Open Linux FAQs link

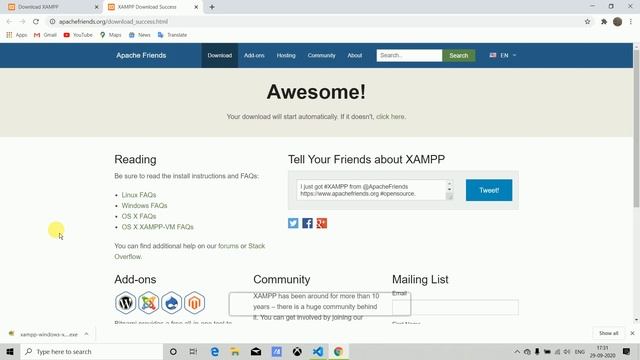point(139,195)
